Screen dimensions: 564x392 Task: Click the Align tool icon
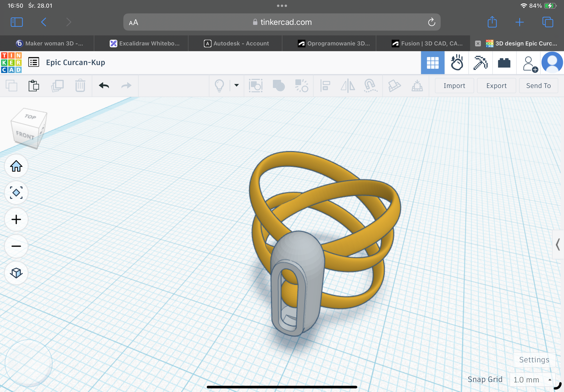325,85
